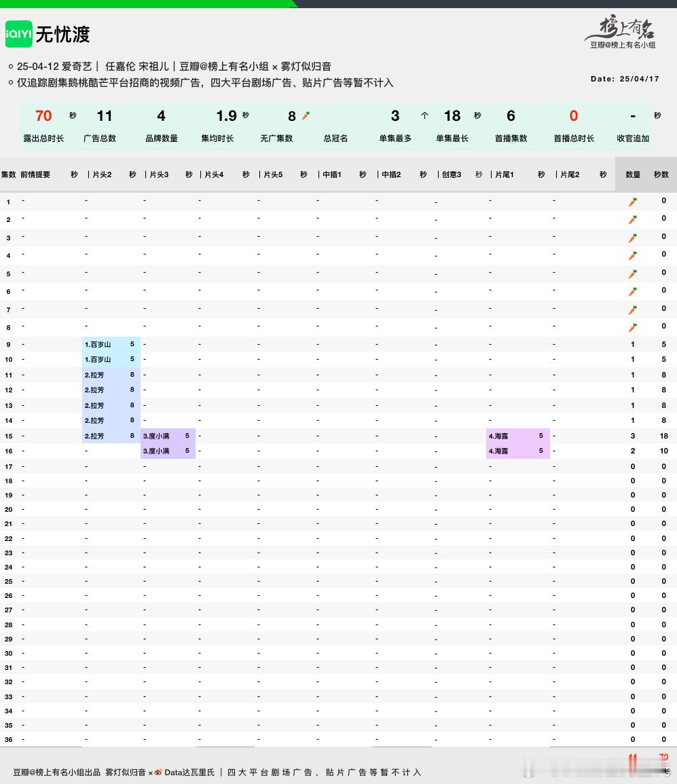Click the 仅追踪剧集鹅桃酷芒 disclaimer line
Screen dimensions: 677x784
coord(205,83)
